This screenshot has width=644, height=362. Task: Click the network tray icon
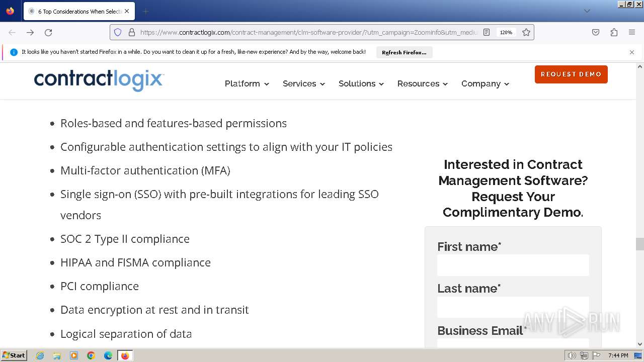[x=584, y=355]
